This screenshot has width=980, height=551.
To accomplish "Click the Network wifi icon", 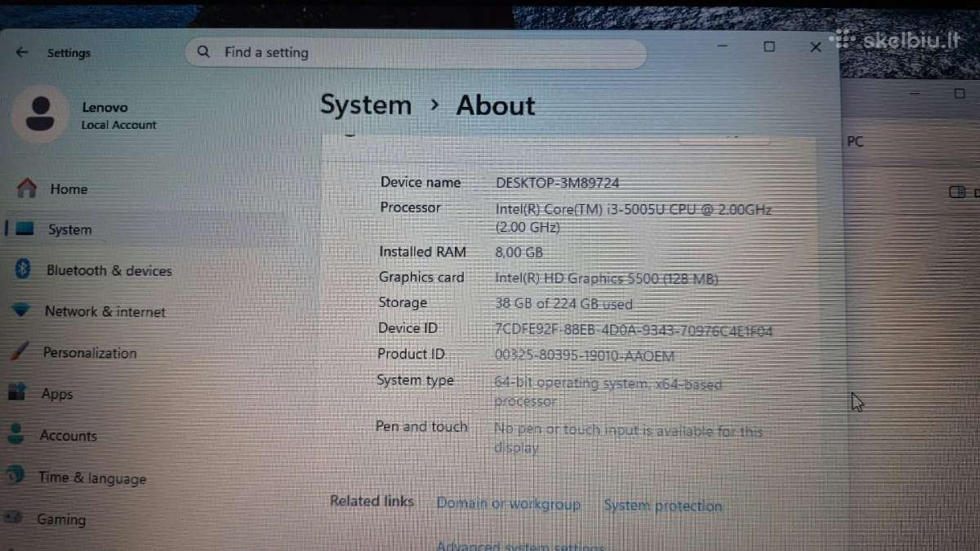I will 21,311.
